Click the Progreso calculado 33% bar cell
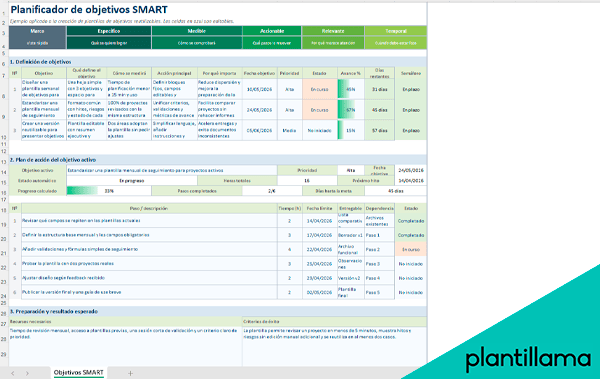 [109, 191]
